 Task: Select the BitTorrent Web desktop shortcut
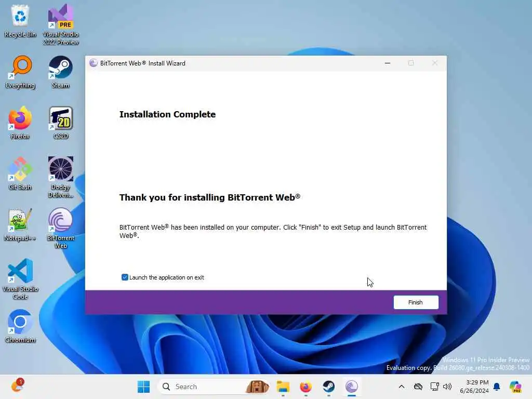pyautogui.click(x=61, y=229)
